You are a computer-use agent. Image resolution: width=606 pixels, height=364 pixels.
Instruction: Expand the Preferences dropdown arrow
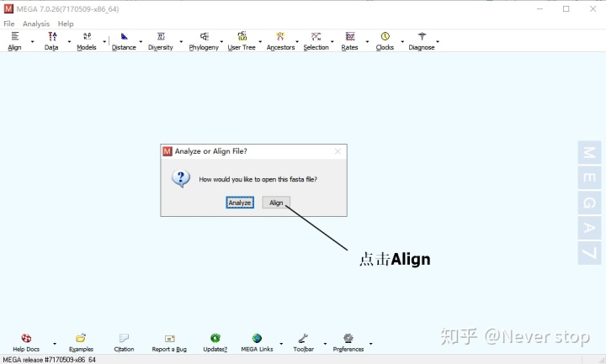click(370, 344)
